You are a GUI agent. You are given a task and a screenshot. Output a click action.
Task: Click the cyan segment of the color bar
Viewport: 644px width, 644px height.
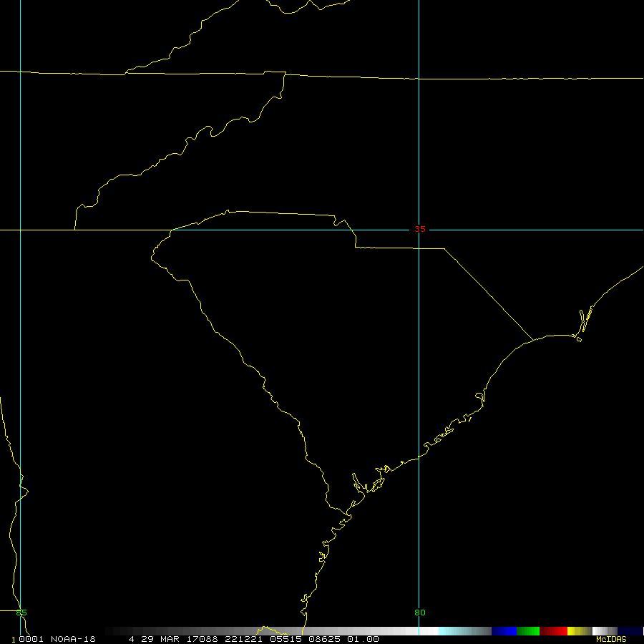(x=464, y=631)
